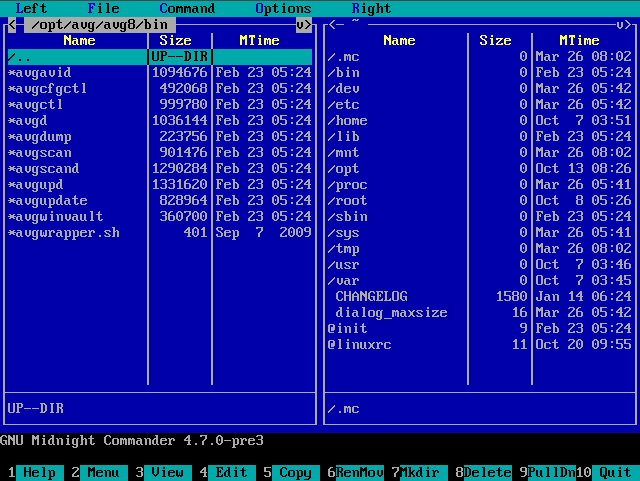Select the /dev directory
Image resolution: width=640 pixels, height=481 pixels.
click(480, 89)
